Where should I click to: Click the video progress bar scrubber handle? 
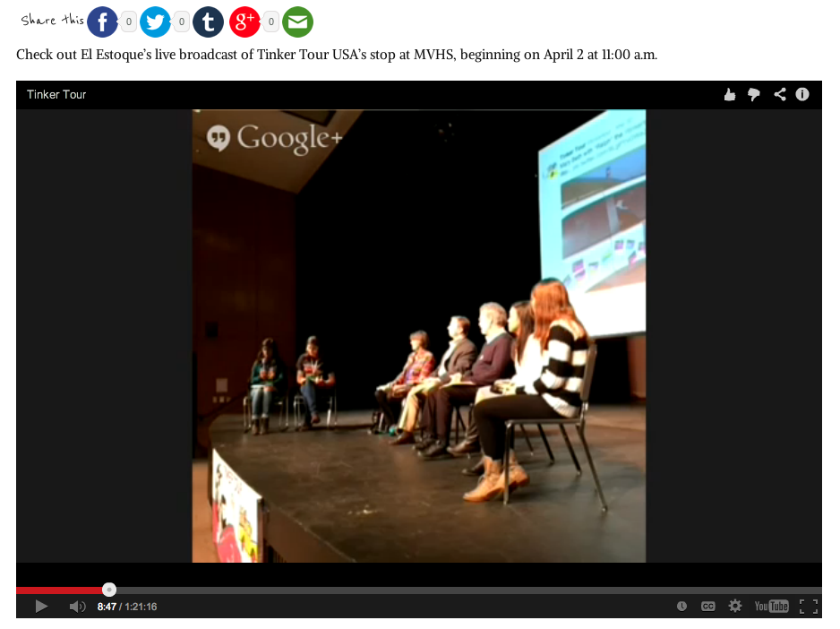(109, 590)
